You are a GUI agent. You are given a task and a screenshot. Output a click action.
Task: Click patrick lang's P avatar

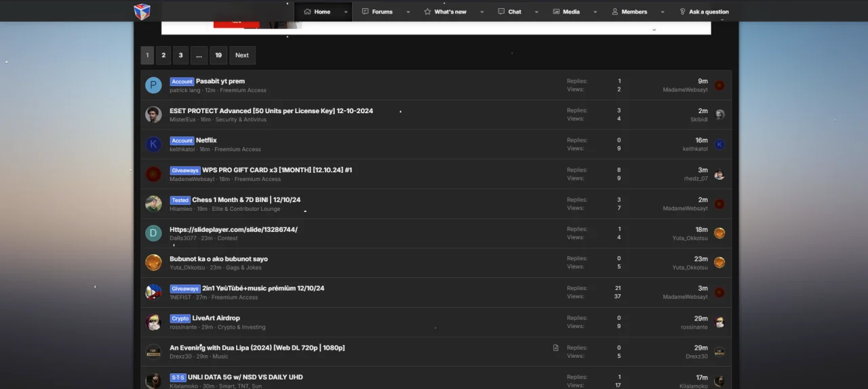pos(154,85)
